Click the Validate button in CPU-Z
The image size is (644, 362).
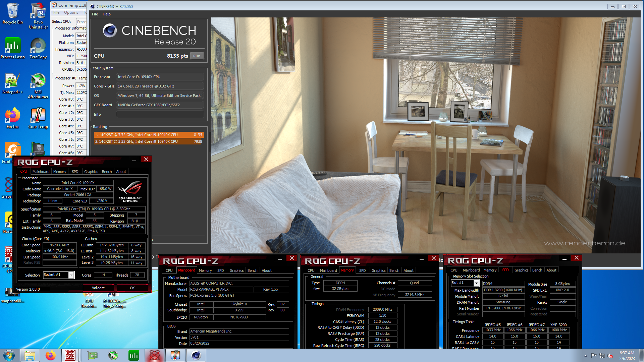click(x=98, y=288)
